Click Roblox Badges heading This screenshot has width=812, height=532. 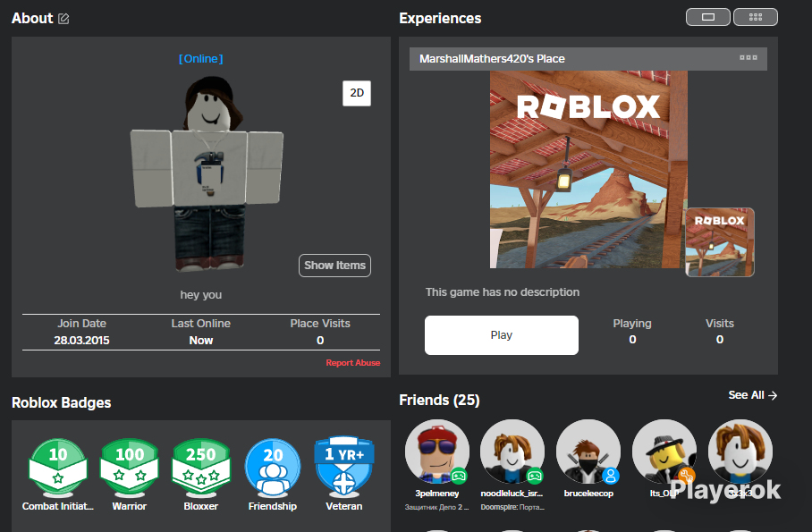[61, 402]
